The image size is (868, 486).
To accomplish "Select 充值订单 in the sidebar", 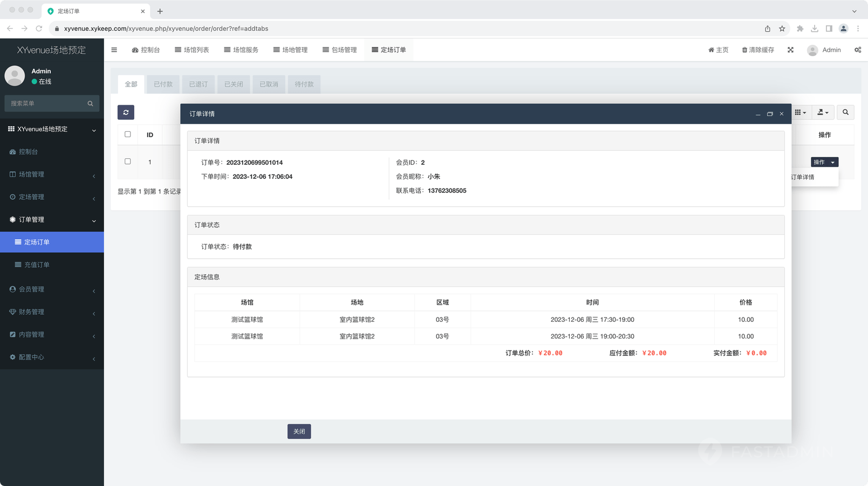I will pos(37,265).
